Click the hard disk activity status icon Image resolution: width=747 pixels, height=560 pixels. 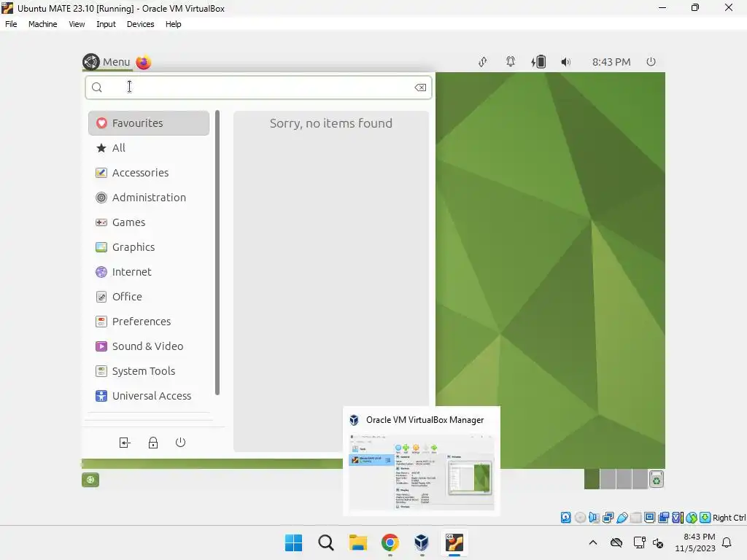[x=566, y=518]
